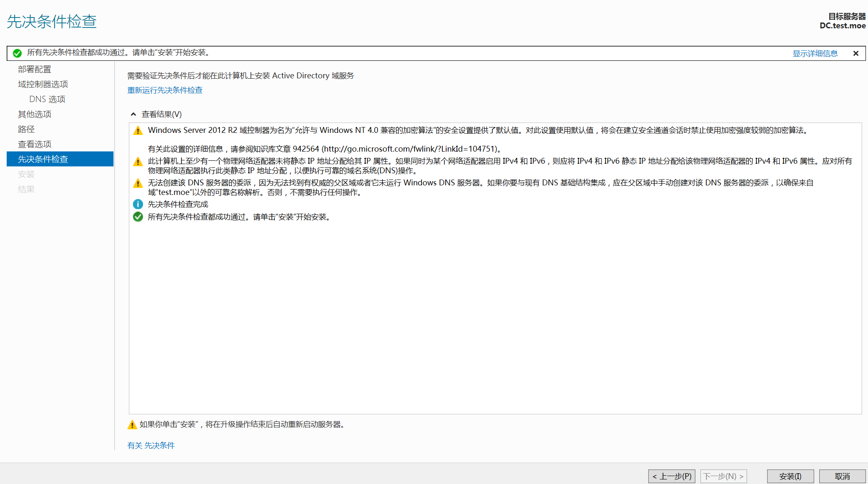Open 显示详细信息 link in notification bar

[x=815, y=53]
